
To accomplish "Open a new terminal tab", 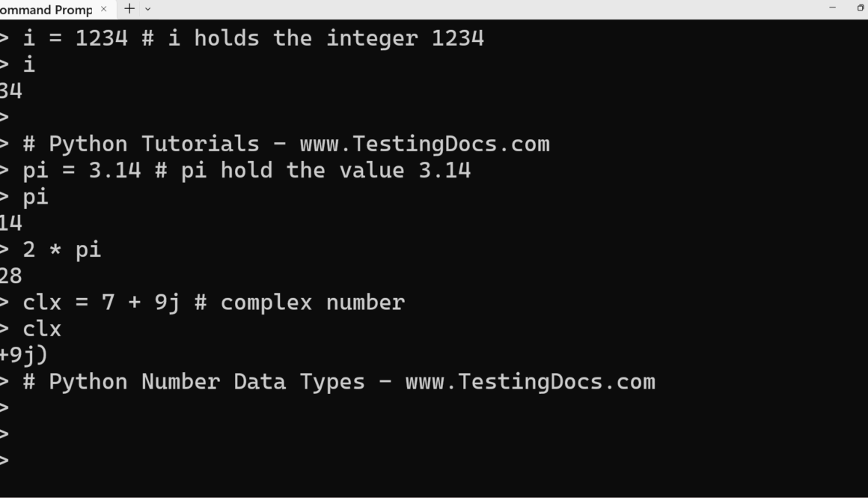I will click(x=129, y=9).
